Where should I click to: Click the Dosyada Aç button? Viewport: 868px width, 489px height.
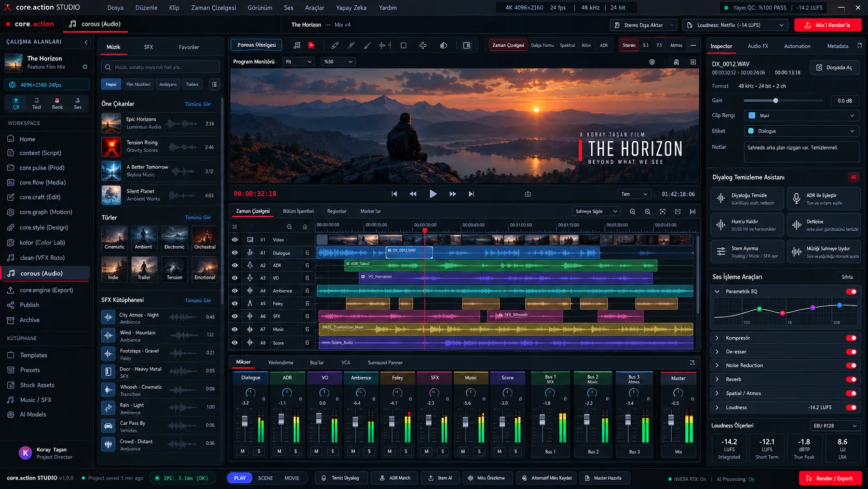[834, 68]
